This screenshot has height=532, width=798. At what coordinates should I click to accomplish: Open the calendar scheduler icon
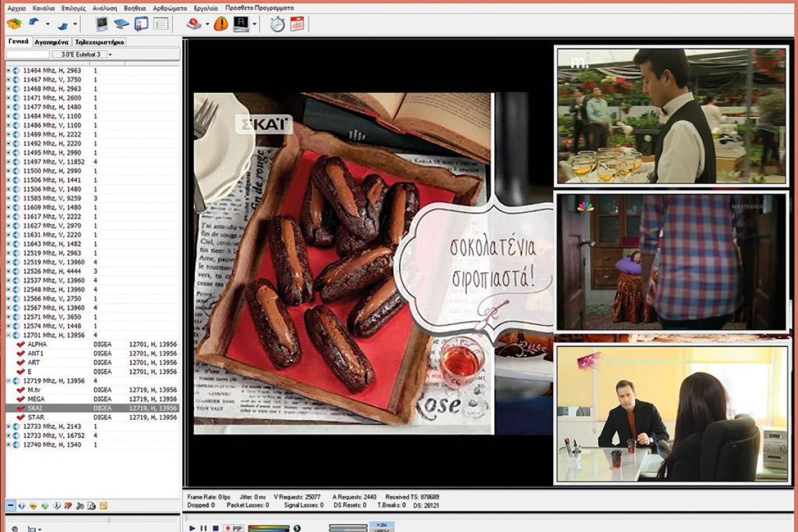(x=297, y=24)
